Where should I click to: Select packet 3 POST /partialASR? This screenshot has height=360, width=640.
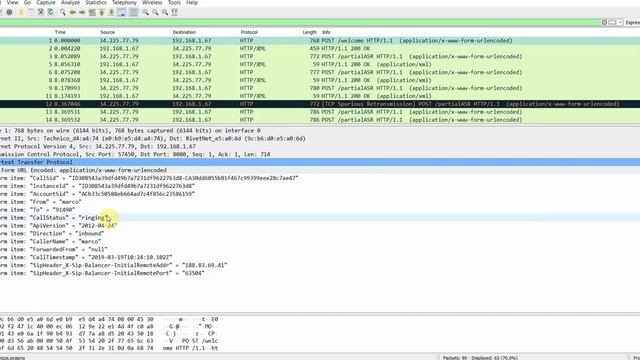pos(320,56)
